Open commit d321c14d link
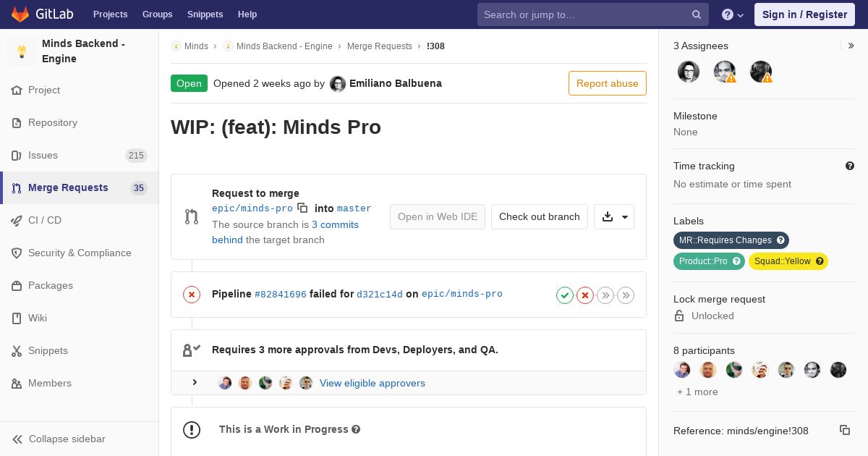868x456 pixels. pyautogui.click(x=380, y=295)
